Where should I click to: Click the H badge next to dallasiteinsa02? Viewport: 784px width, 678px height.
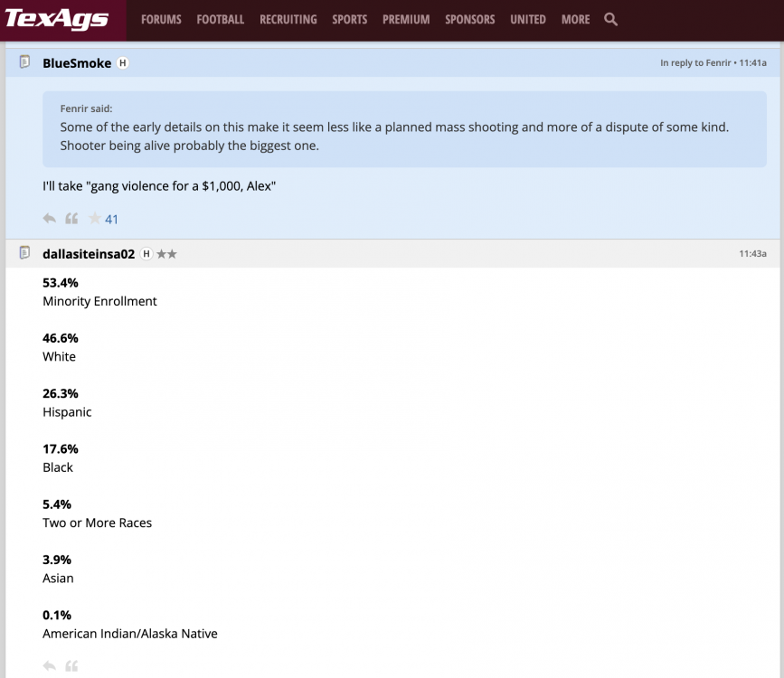[146, 254]
